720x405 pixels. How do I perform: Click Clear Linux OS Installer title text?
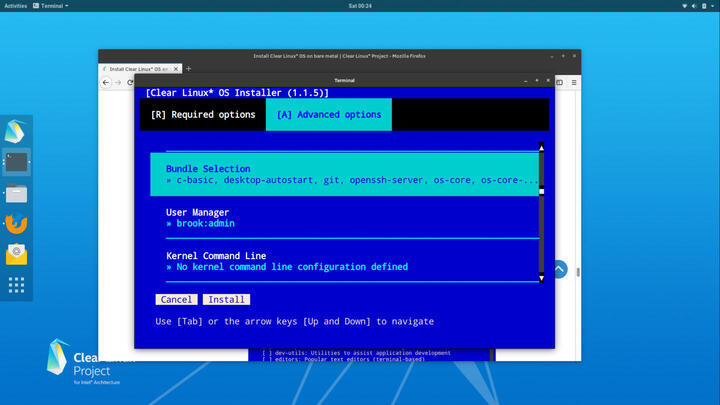click(237, 93)
